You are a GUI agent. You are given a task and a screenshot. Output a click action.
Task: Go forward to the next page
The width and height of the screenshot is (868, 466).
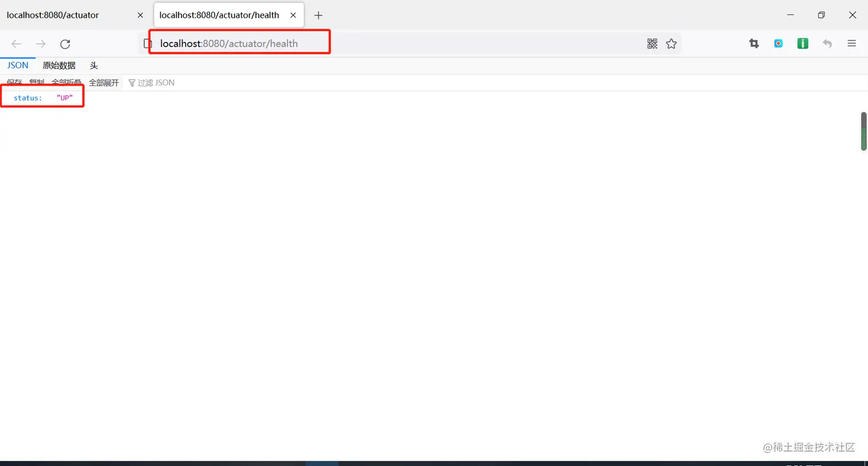(x=41, y=44)
